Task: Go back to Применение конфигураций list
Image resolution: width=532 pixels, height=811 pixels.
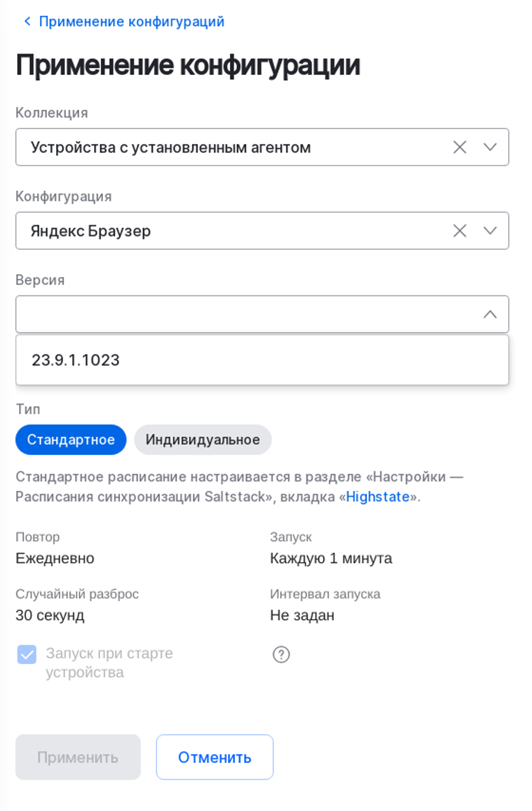Action: point(132,21)
